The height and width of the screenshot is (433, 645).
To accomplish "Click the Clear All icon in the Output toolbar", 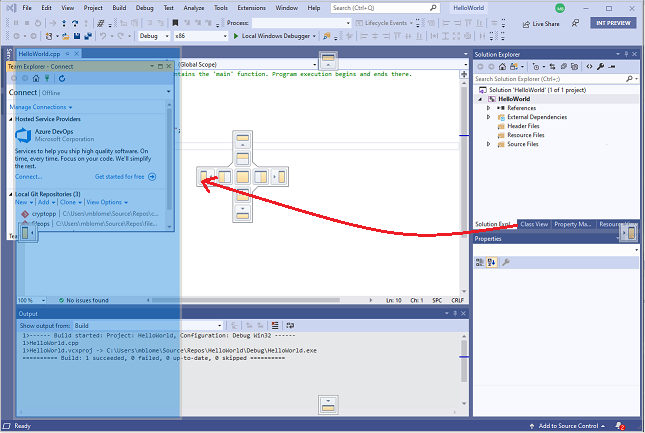I will 275,326.
